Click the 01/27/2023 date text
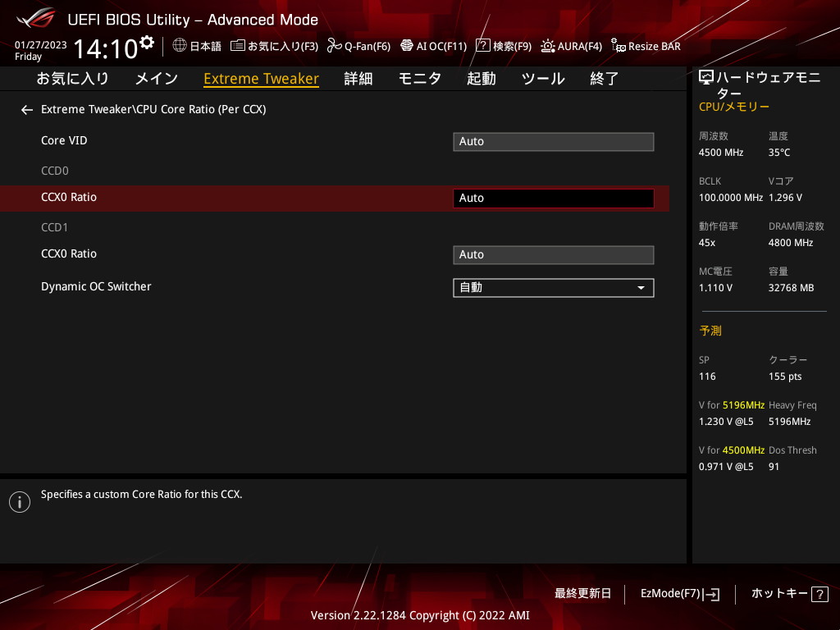Image resolution: width=840 pixels, height=630 pixels. pos(41,45)
